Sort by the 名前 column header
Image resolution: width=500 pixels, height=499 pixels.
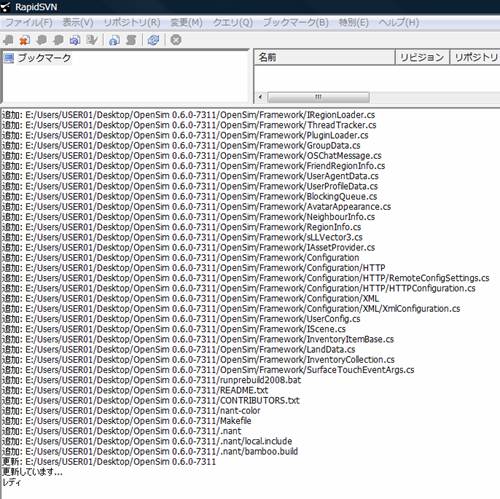coord(324,57)
